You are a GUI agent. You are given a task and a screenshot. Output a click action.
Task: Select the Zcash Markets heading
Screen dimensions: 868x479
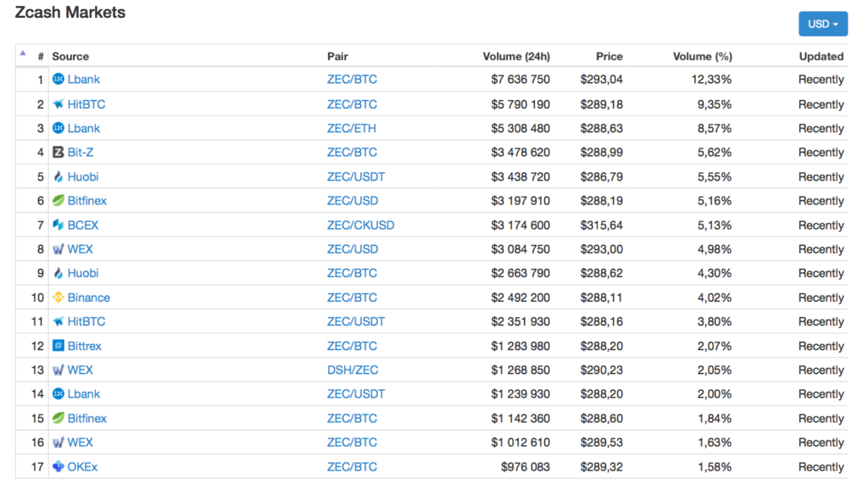(x=70, y=12)
